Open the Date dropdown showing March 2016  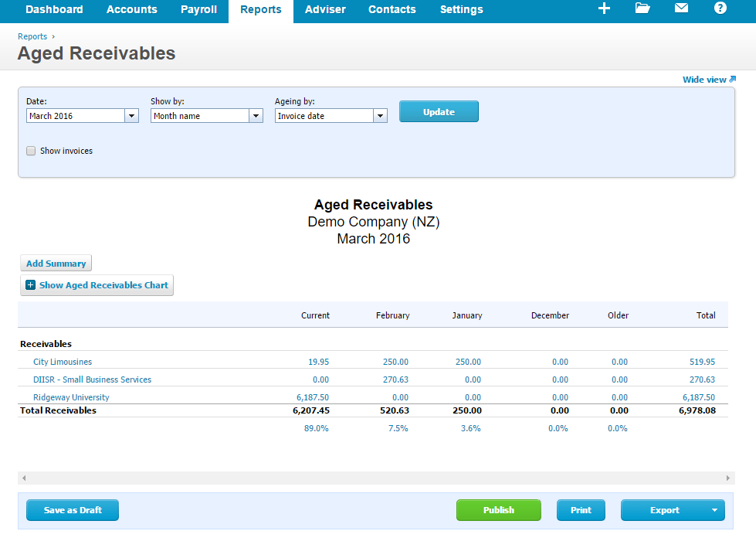pos(83,116)
